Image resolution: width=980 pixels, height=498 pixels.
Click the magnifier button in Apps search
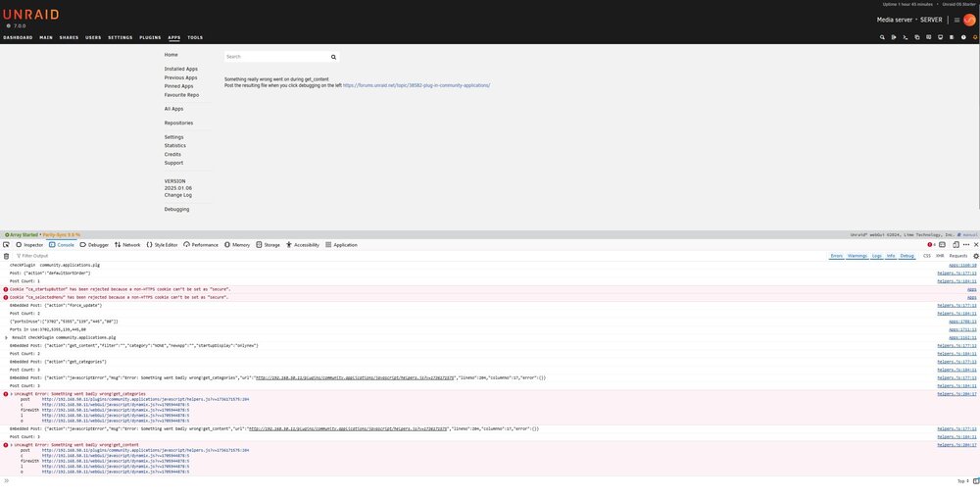[333, 57]
